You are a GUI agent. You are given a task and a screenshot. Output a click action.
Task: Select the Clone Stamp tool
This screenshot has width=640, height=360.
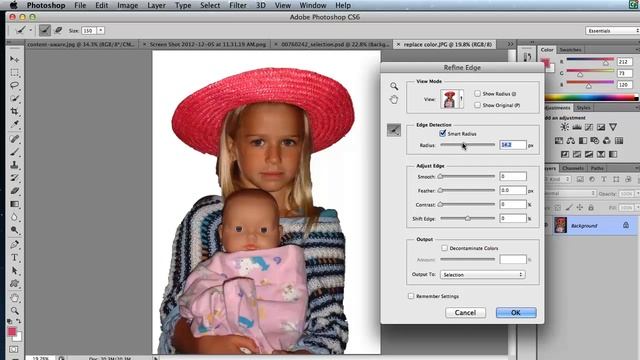[x=14, y=165]
